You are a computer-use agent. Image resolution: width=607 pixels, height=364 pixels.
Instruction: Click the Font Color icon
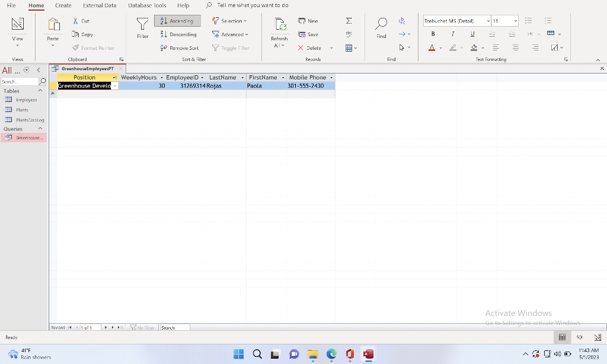pos(432,47)
